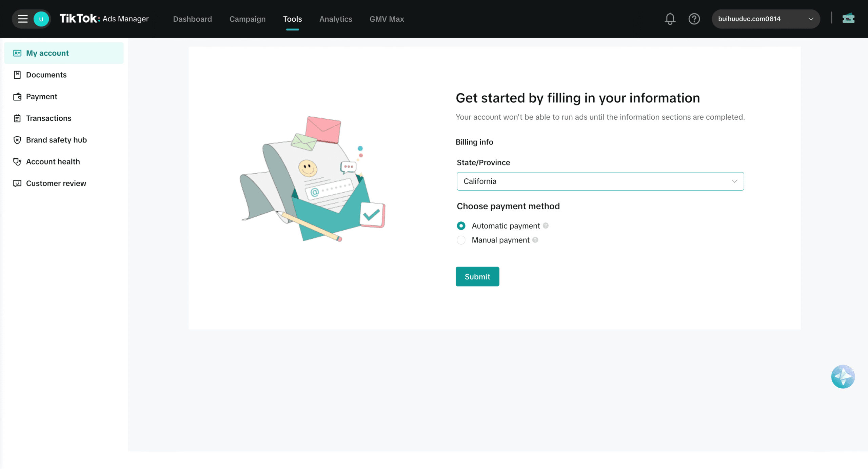
Task: Click the Manual payment info tooltip icon
Action: point(535,240)
